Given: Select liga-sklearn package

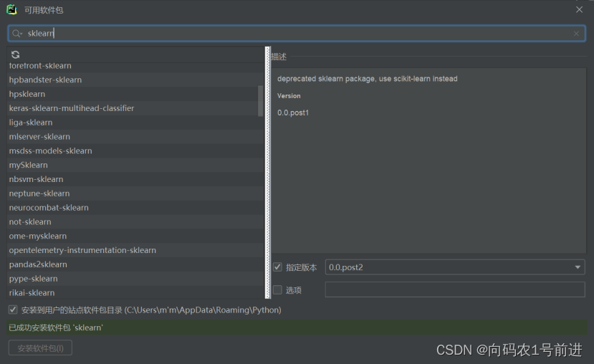Looking at the screenshot, I should tap(135, 123).
